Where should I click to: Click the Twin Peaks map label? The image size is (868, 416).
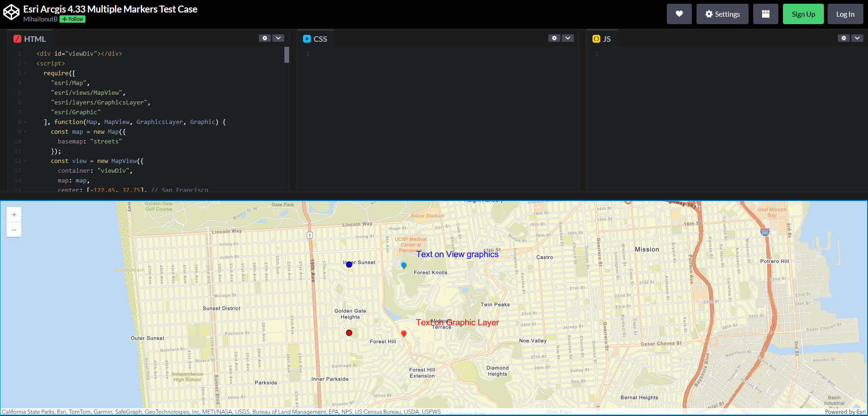click(495, 305)
